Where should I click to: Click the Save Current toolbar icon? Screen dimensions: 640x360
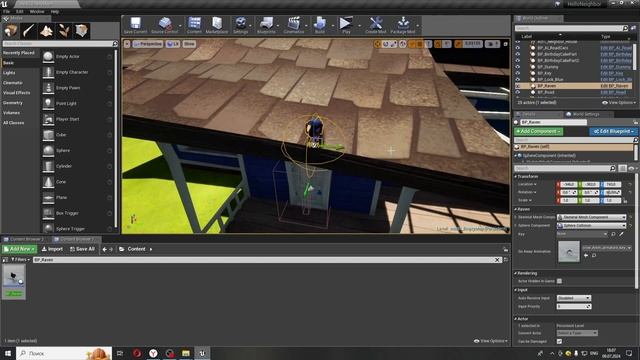click(135, 24)
